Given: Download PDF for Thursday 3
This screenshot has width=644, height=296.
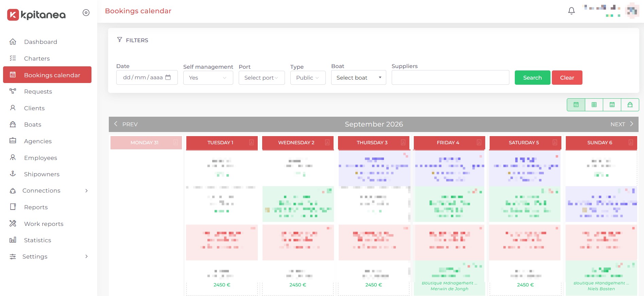Looking at the screenshot, I should point(403,143).
